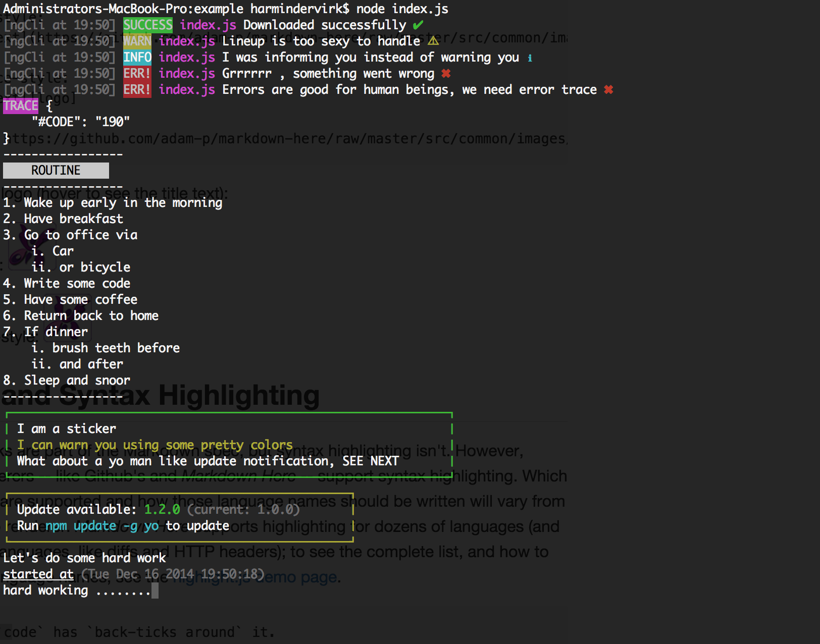Click the first red ERR! badge
This screenshot has height=644, width=820.
pyautogui.click(x=137, y=73)
